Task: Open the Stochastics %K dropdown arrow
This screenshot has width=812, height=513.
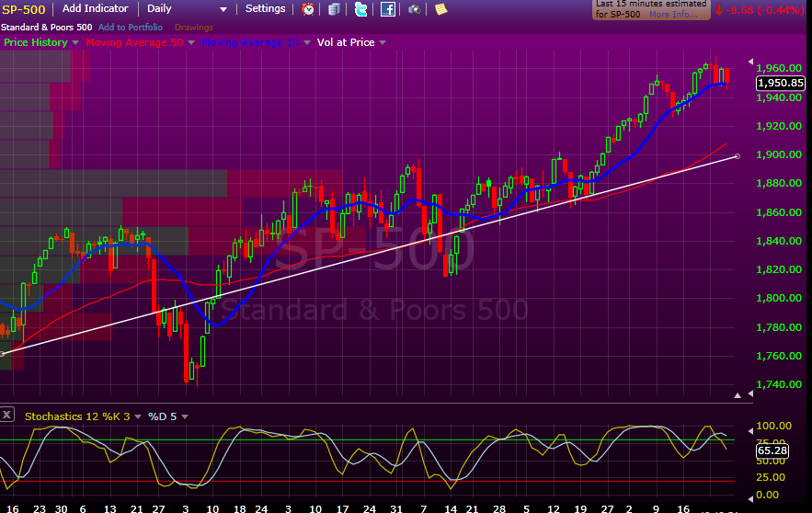Action: click(x=138, y=416)
